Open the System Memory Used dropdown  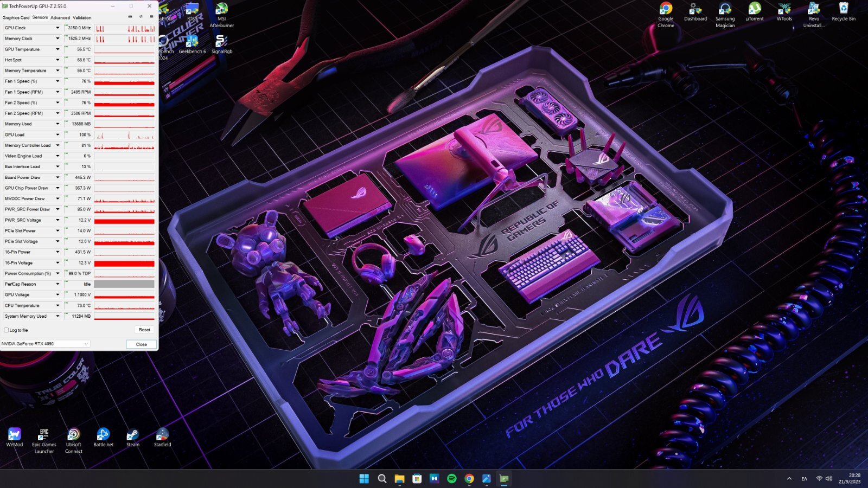coord(58,316)
